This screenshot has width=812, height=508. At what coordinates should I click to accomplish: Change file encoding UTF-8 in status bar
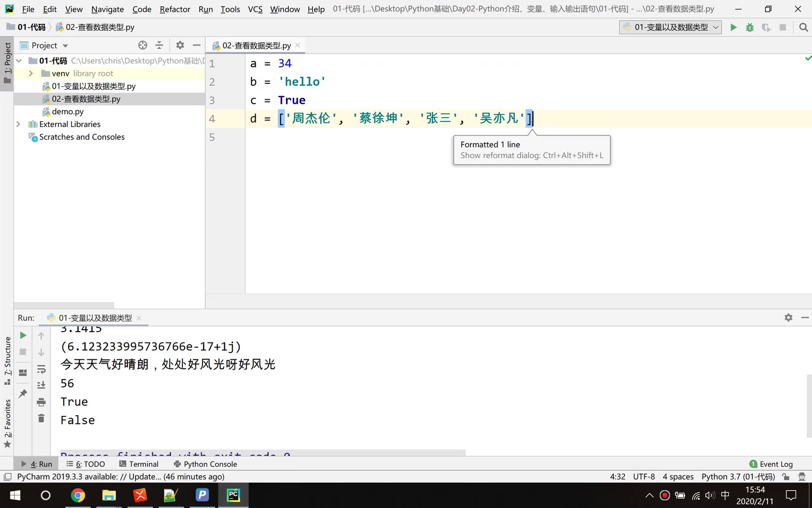pyautogui.click(x=644, y=477)
